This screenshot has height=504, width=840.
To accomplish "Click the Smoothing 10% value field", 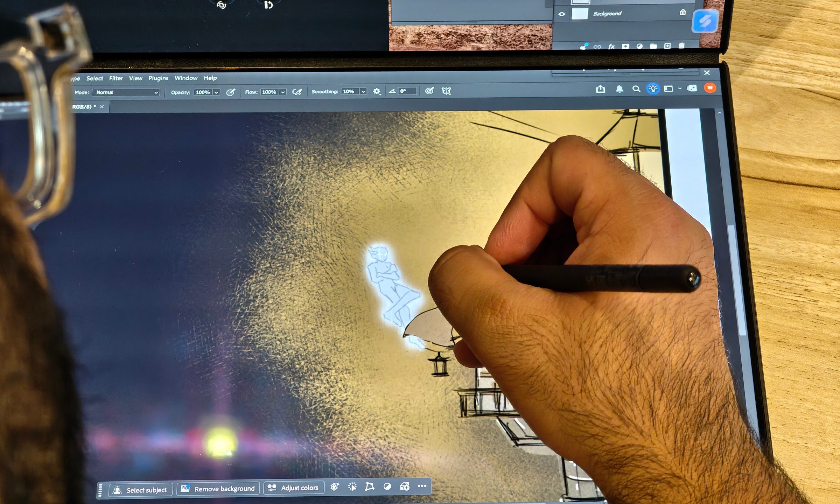I will coord(350,91).
